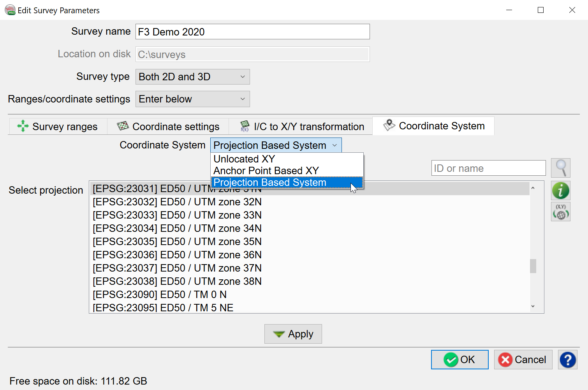588x390 pixels.
Task: Select EPSG:23035 ED50 / UTM zone 35N
Action: tap(177, 242)
